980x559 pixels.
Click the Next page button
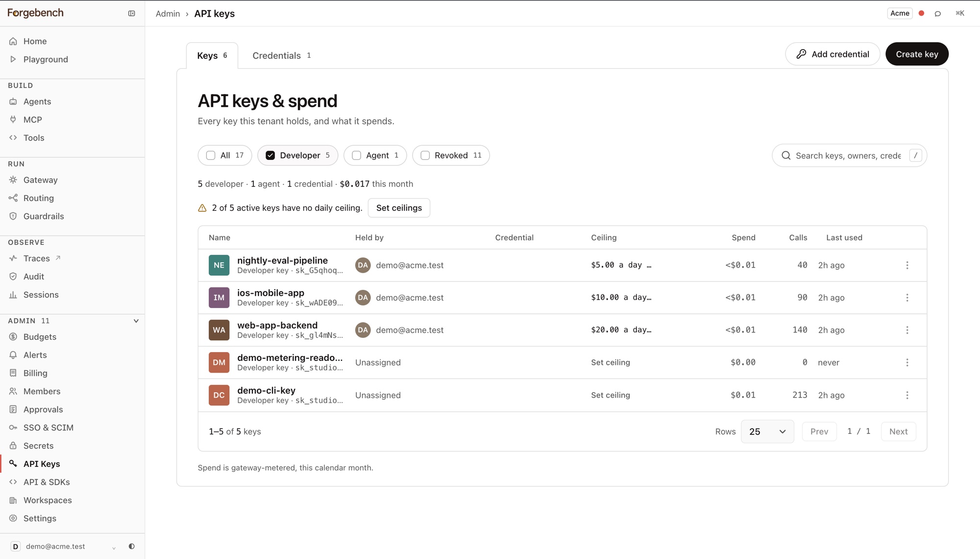(898, 432)
